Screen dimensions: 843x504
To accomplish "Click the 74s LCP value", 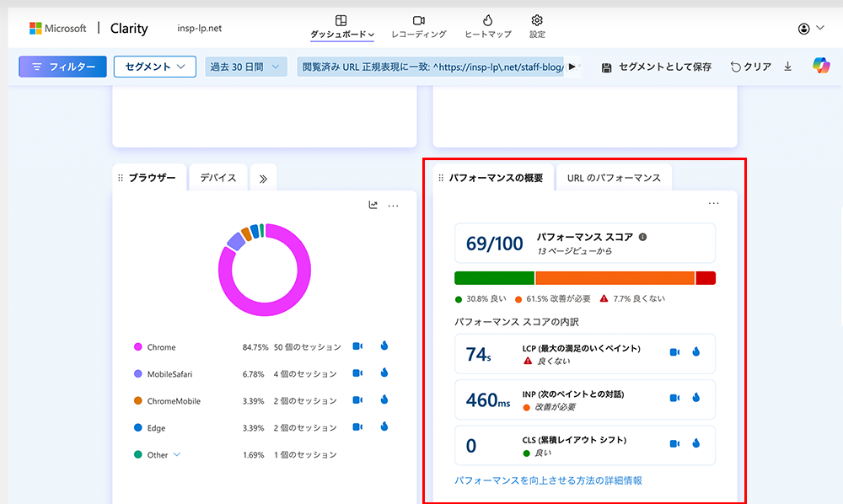I will [x=479, y=355].
